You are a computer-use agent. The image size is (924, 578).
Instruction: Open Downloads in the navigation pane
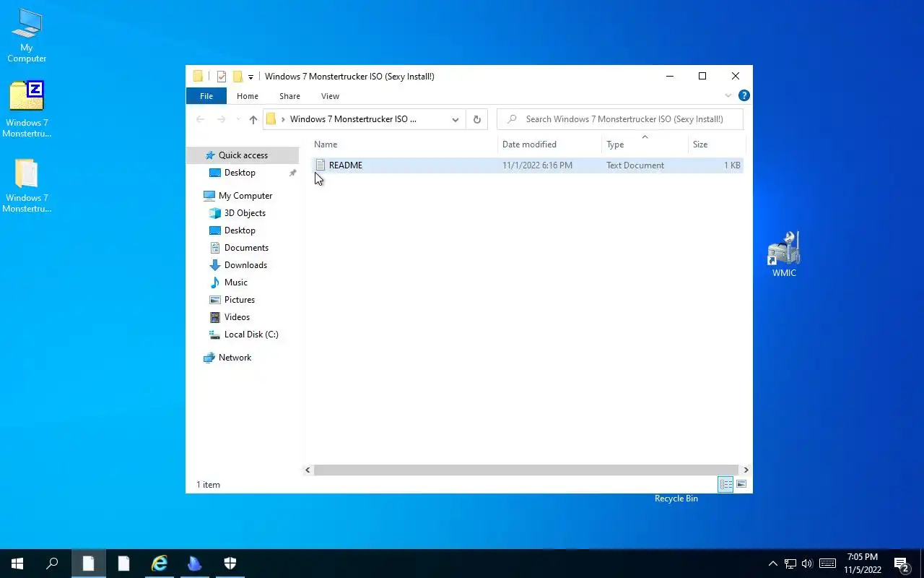point(245,265)
